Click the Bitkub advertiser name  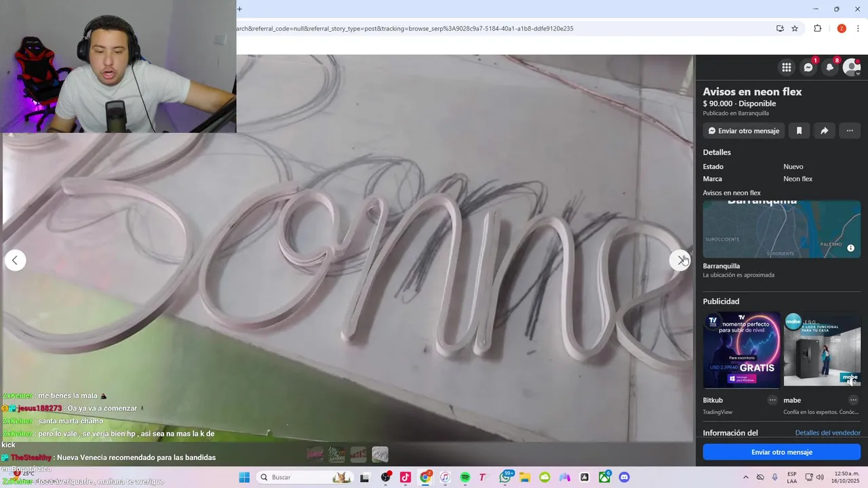(713, 401)
